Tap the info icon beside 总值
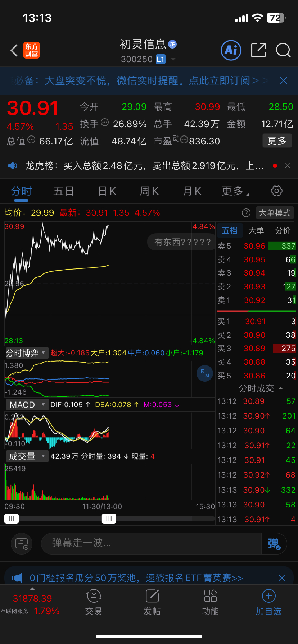This screenshot has height=644, width=298. [31, 139]
